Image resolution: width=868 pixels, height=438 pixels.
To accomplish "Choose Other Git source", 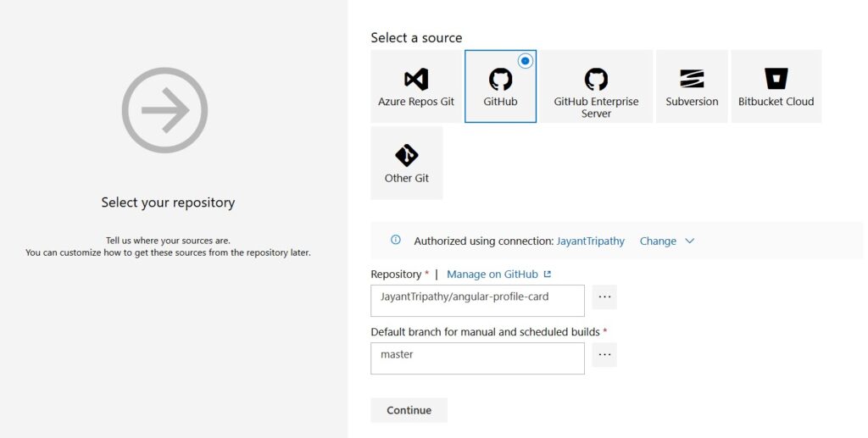I will pyautogui.click(x=407, y=163).
